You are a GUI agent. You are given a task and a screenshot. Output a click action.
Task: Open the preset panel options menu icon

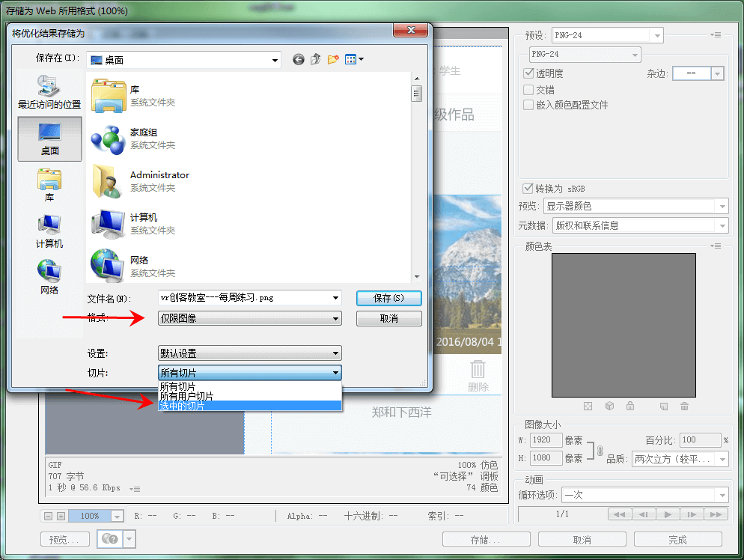[x=716, y=35]
